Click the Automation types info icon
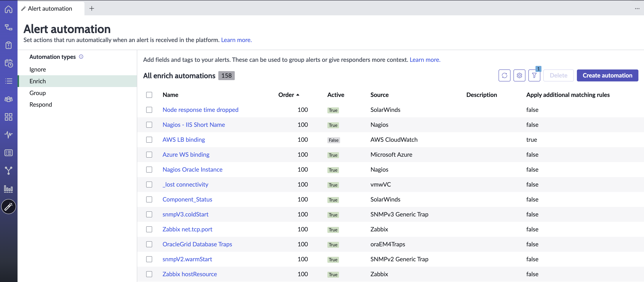 pos(81,57)
